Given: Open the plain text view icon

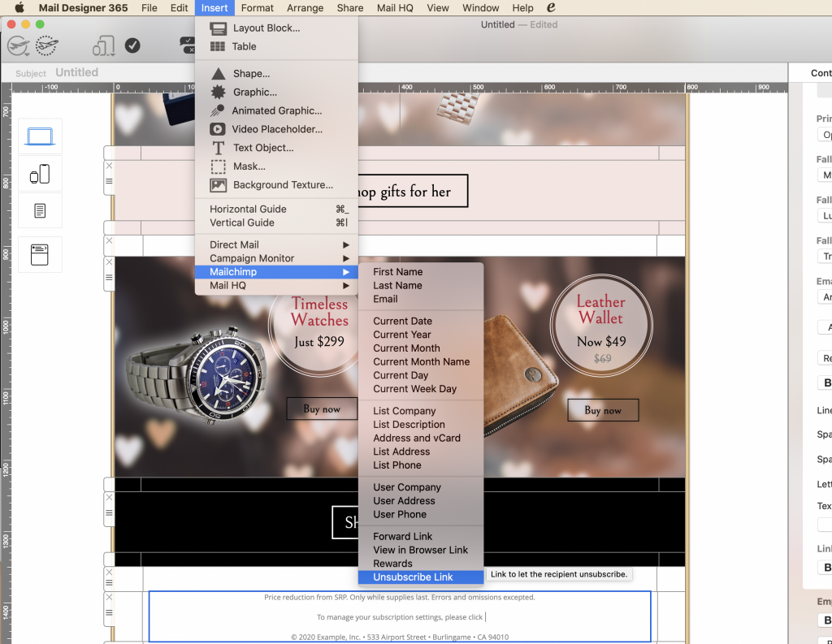Looking at the screenshot, I should (40, 210).
